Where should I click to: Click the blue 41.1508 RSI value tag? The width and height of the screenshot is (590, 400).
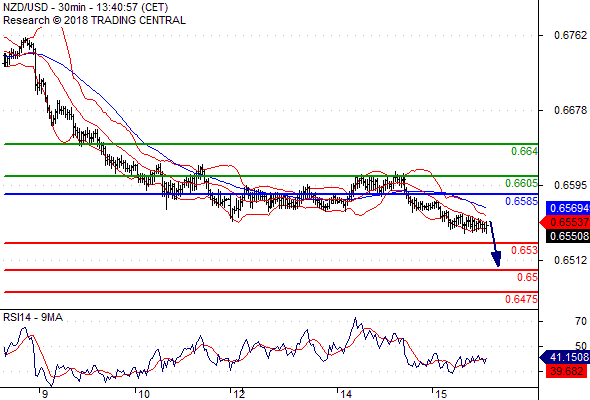pyautogui.click(x=565, y=357)
